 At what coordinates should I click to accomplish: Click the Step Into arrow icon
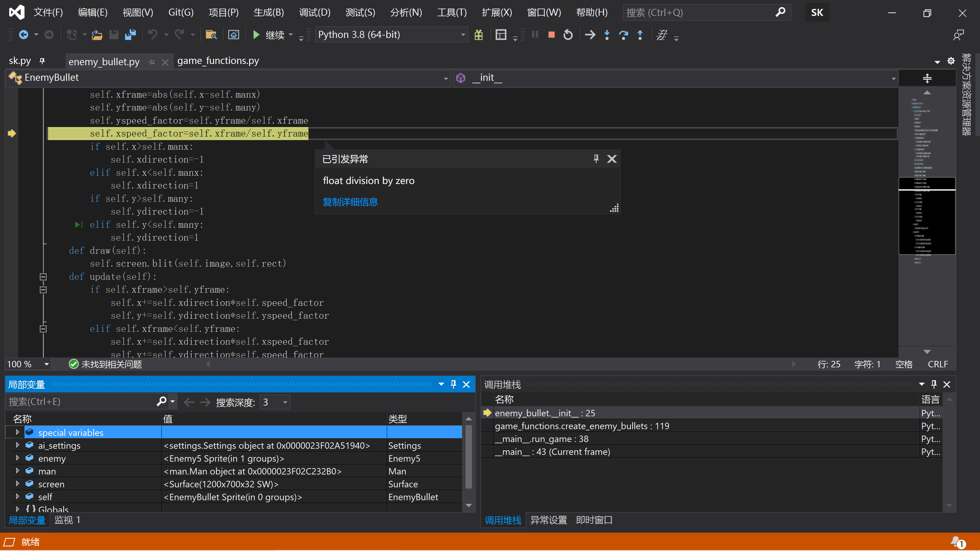coord(607,35)
